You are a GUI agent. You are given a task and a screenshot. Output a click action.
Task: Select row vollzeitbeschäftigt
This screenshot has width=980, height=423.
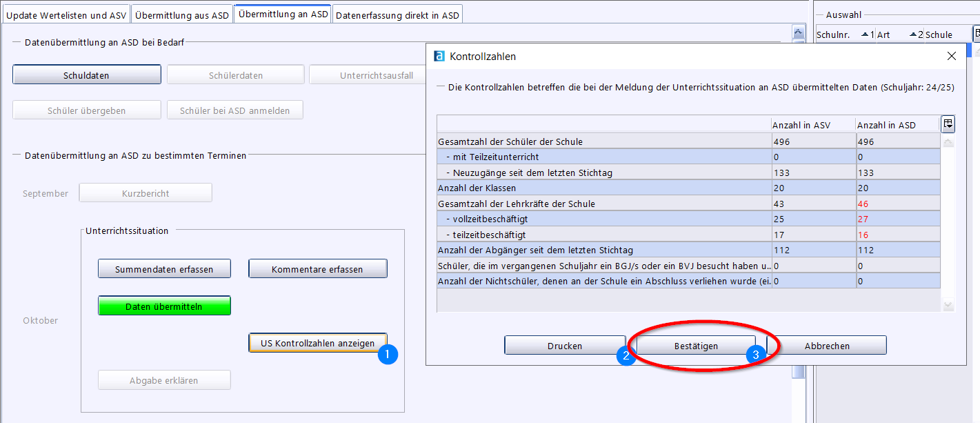click(x=688, y=219)
